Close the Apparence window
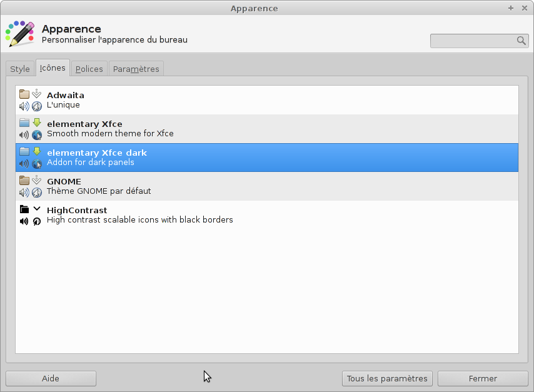Screen dimensions: 534x392 point(525,8)
